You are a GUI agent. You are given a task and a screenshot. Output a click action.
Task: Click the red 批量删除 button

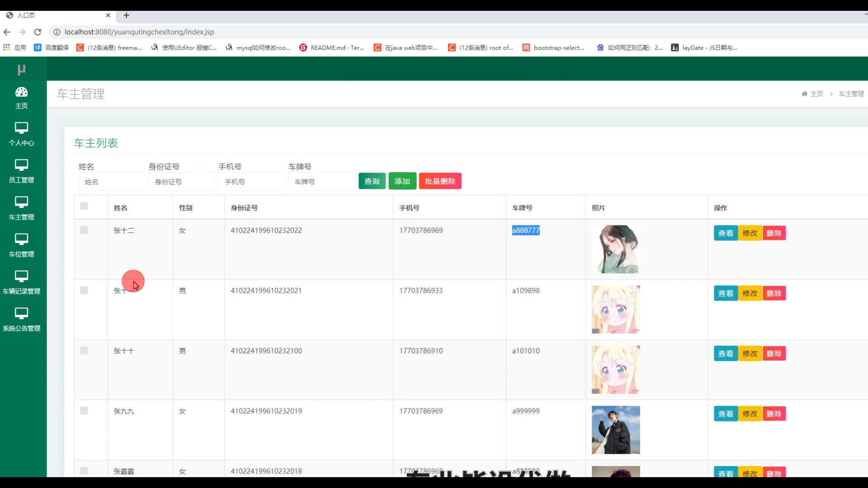440,181
